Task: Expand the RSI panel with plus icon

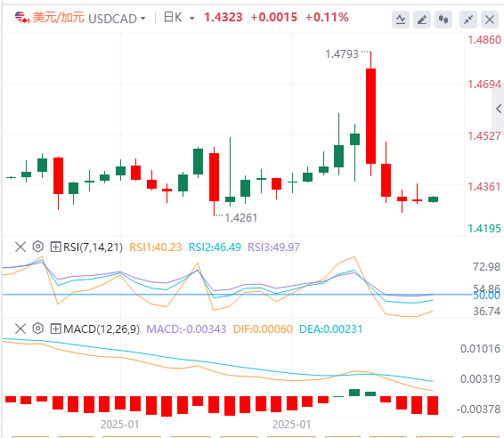Action: coord(55,247)
